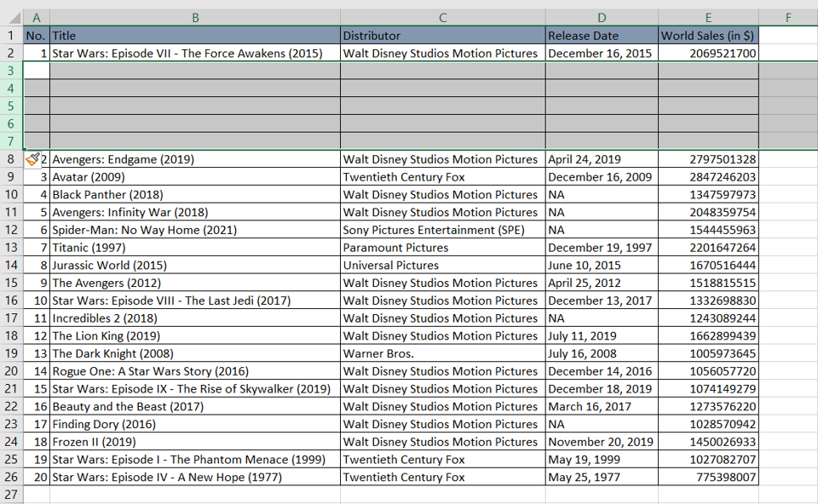Click the 'Paramount Pictures' cell
This screenshot has height=504, width=818.
[x=443, y=248]
